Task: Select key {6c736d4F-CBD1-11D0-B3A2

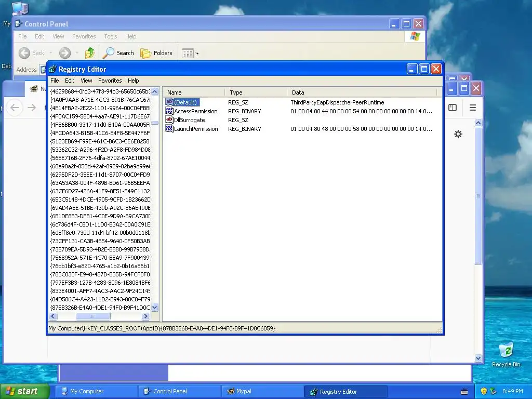Action: click(x=100, y=224)
